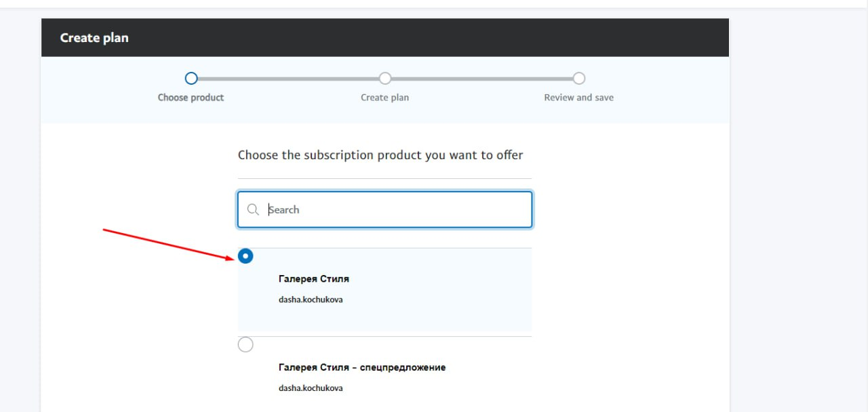The image size is (868, 412).
Task: Click the Галерея Стиля – спецпредложение product name
Action: click(x=362, y=367)
